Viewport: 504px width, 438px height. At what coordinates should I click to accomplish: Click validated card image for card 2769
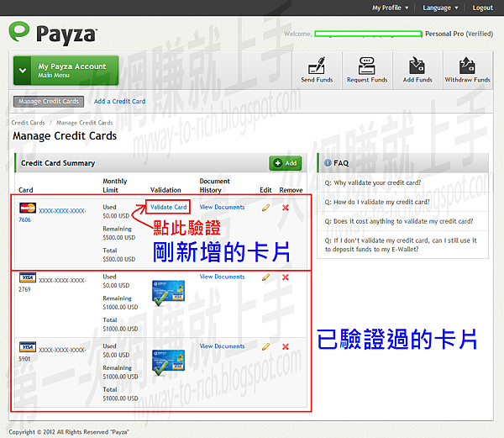pos(169,293)
